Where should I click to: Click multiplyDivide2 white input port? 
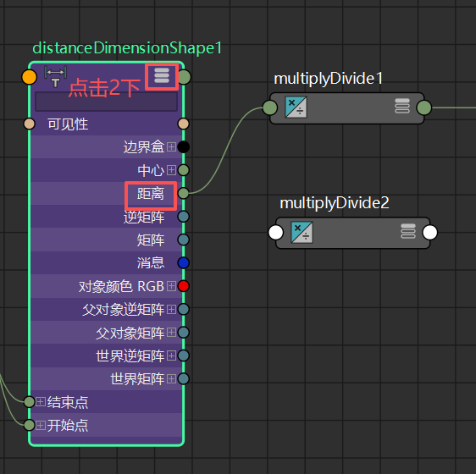click(275, 233)
